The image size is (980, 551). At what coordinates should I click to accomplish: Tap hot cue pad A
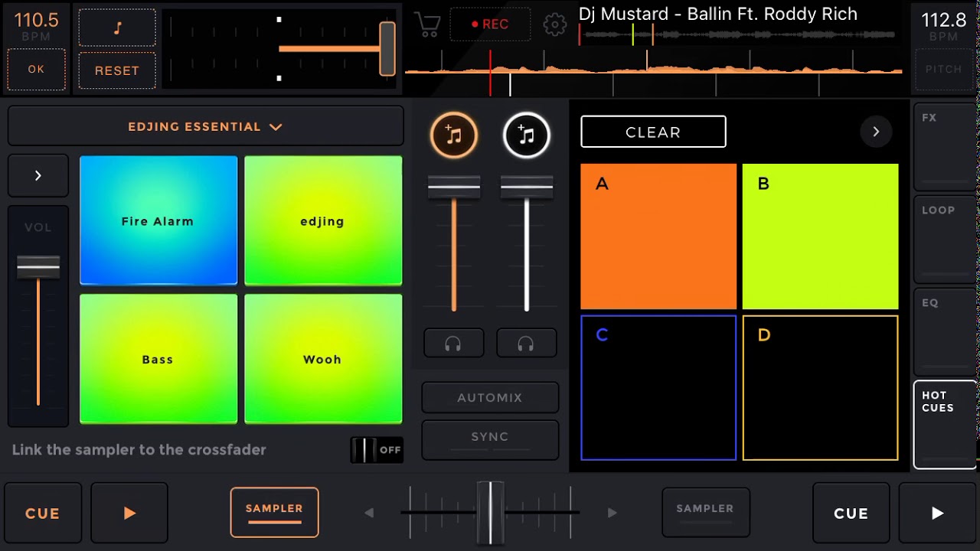pyautogui.click(x=658, y=236)
